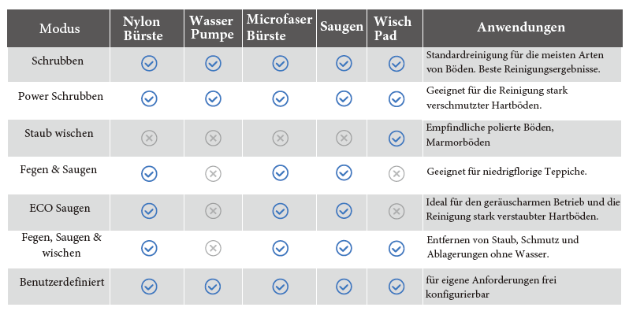The image size is (644, 322).
Task: Select the Anwendungen column header
Action: (x=521, y=28)
